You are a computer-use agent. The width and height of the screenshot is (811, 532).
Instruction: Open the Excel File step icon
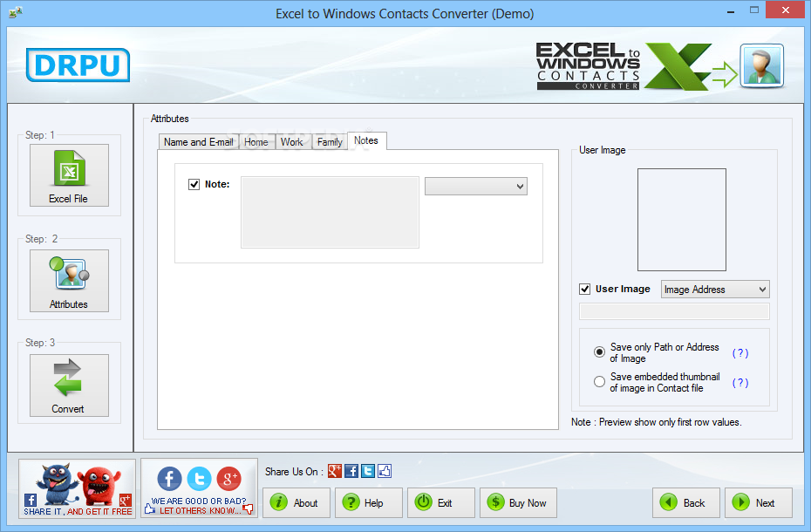point(69,168)
